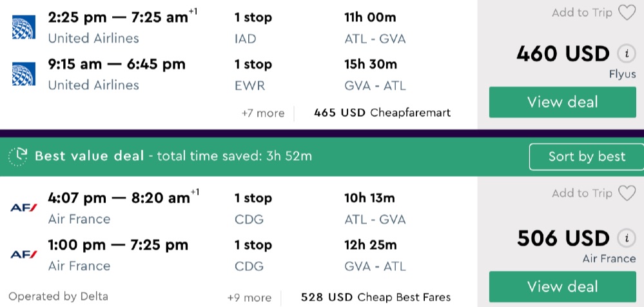Expand +9 more offers for Air France flight
This screenshot has height=307, width=644.
(x=249, y=298)
